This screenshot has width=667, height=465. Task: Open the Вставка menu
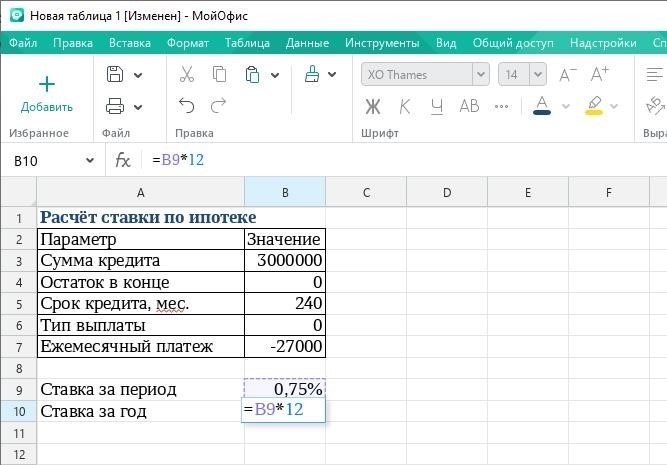pyautogui.click(x=130, y=43)
